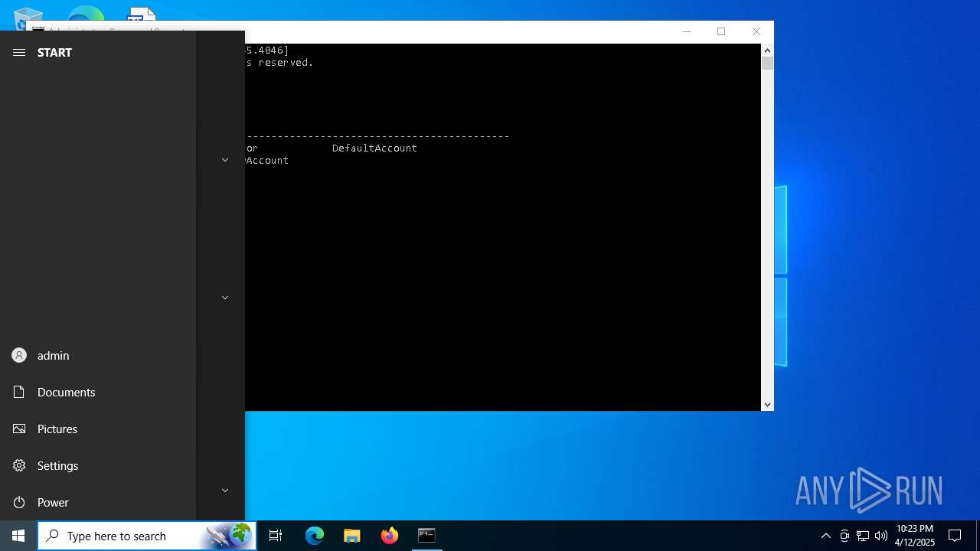
Task: Open the Pictures folder from Start
Action: (x=98, y=429)
